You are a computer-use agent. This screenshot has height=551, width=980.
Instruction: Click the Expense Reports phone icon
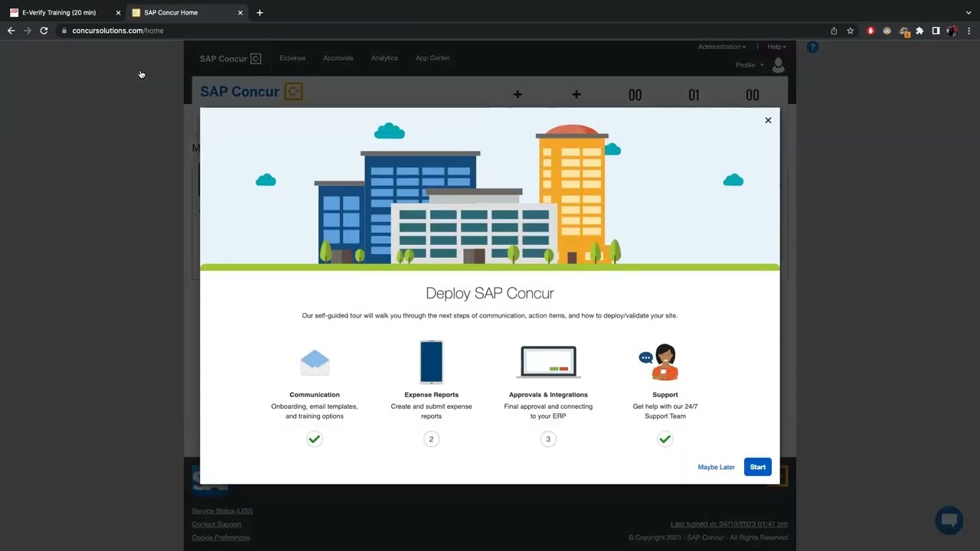[431, 361]
